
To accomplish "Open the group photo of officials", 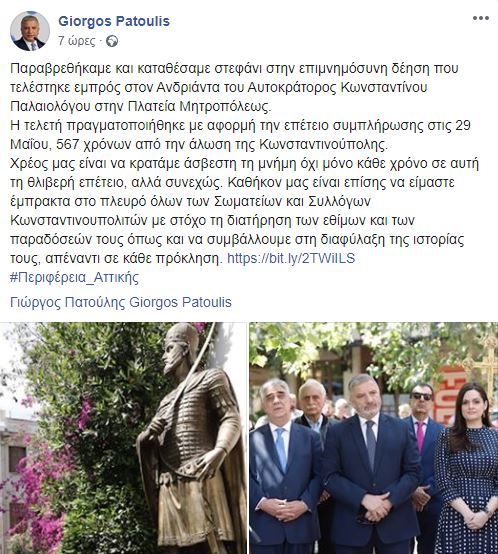I will point(374,438).
